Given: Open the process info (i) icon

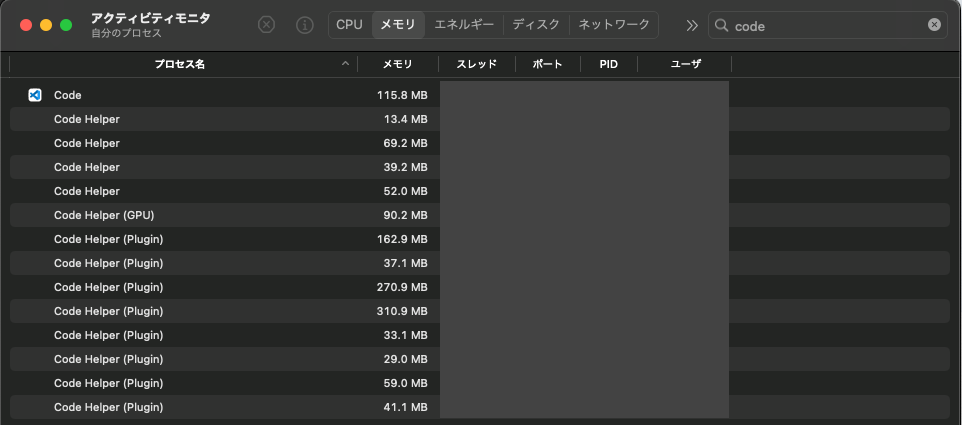Looking at the screenshot, I should (x=305, y=25).
